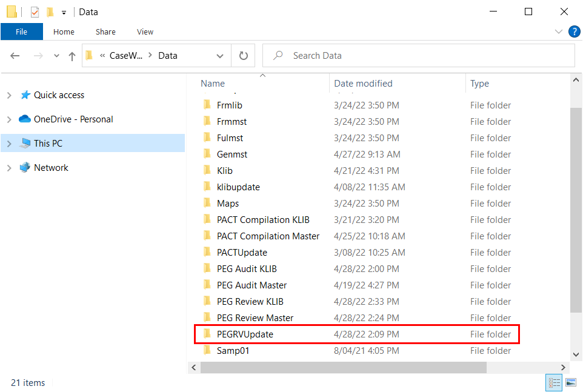Go forward with the Forward arrow

(x=38, y=56)
